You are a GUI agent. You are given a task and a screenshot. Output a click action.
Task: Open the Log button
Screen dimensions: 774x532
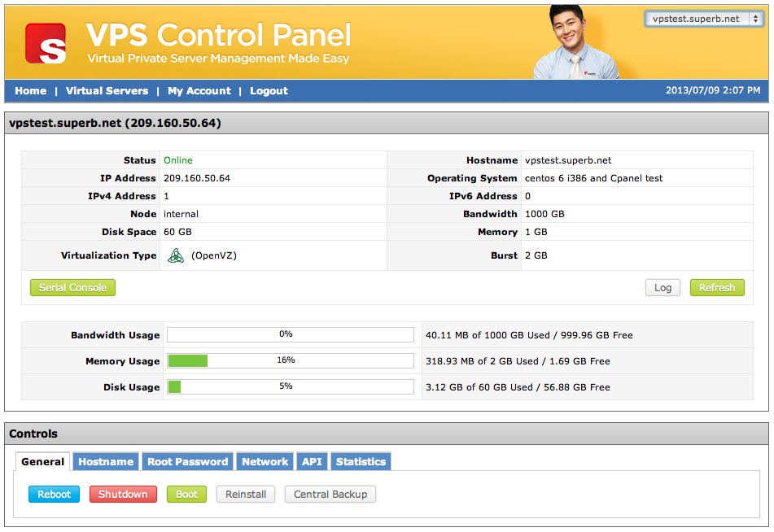[x=662, y=288]
